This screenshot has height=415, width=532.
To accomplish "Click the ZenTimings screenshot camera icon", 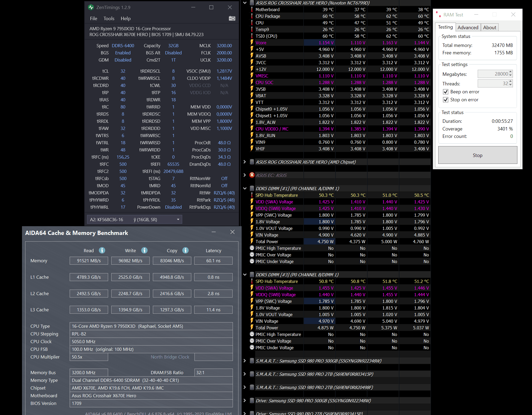I will click(232, 18).
